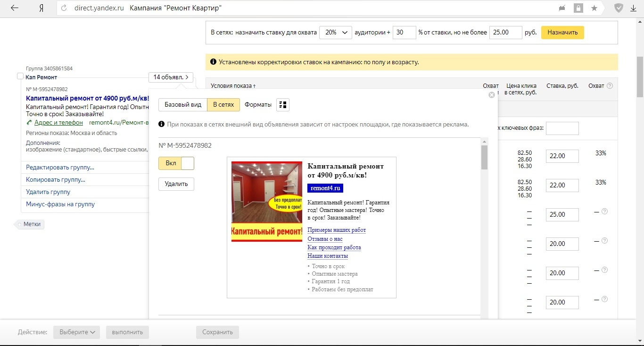644x346 pixels.
Task: Click the preview headline "Капитальный ремонт от 4900"
Action: tap(346, 171)
